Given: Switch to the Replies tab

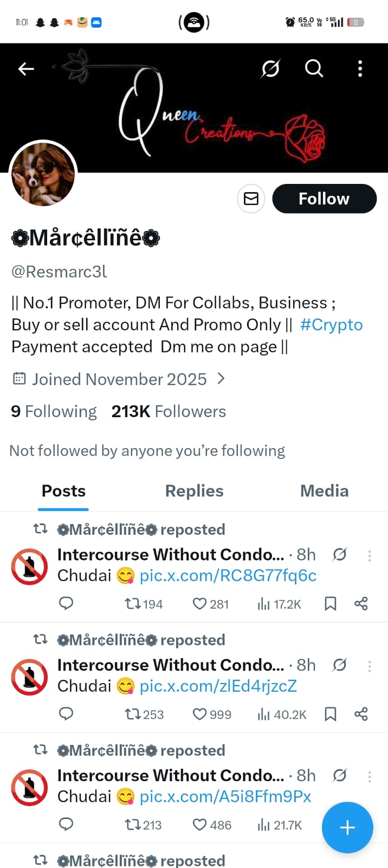Looking at the screenshot, I should coord(194,491).
